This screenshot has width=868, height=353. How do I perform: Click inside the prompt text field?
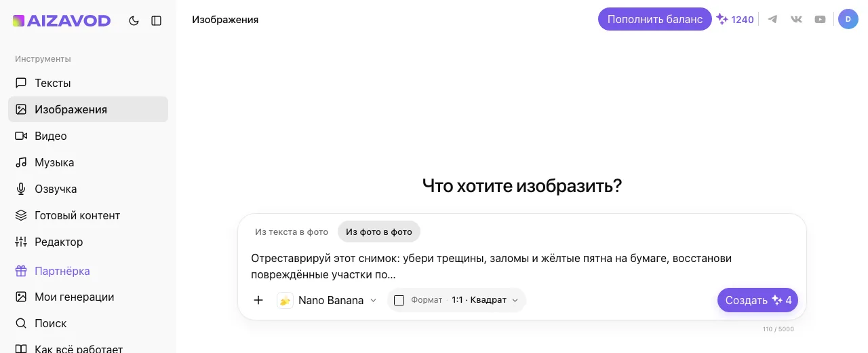point(521,267)
